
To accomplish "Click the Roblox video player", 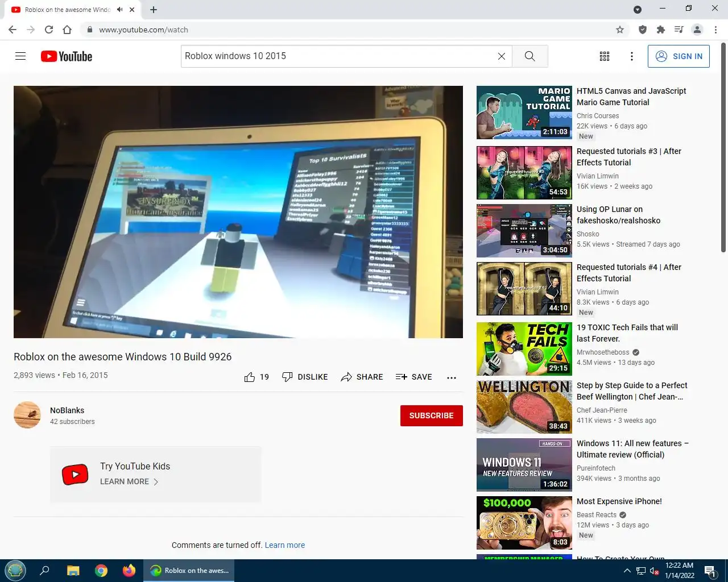I will click(238, 212).
